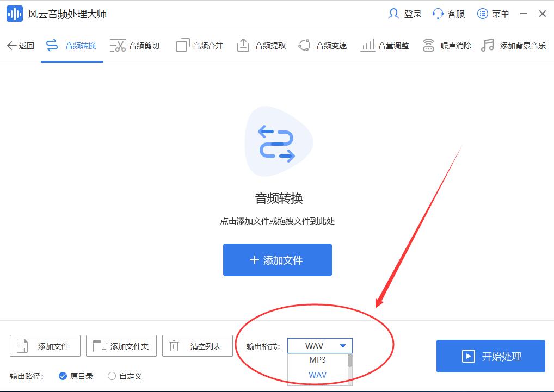
Task: Minimize the application window
Action: coord(524,14)
